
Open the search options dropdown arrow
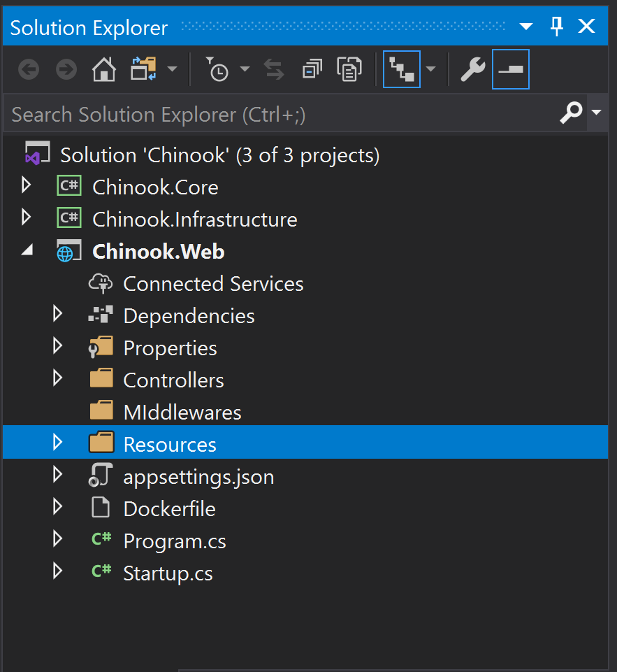pyautogui.click(x=597, y=113)
